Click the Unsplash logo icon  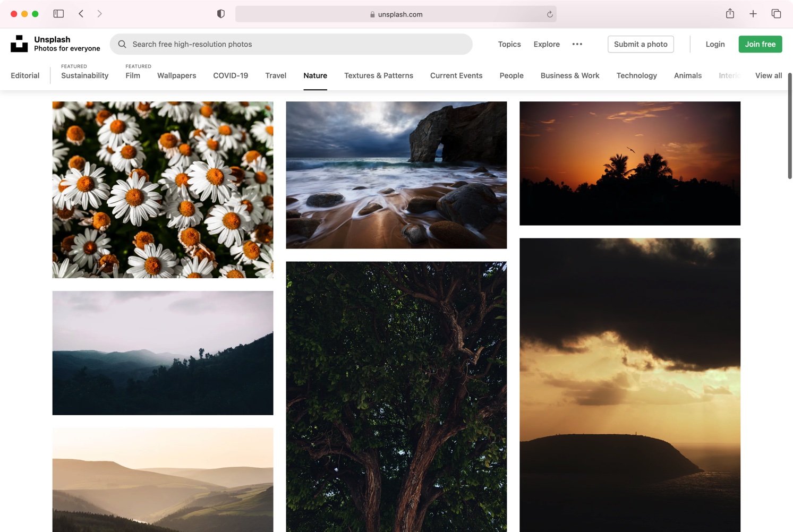click(19, 44)
